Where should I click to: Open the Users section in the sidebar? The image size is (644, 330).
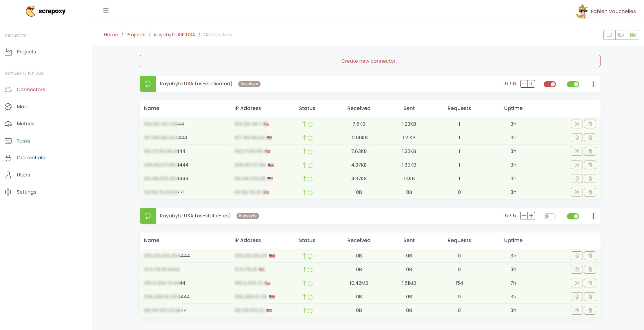[x=23, y=175]
